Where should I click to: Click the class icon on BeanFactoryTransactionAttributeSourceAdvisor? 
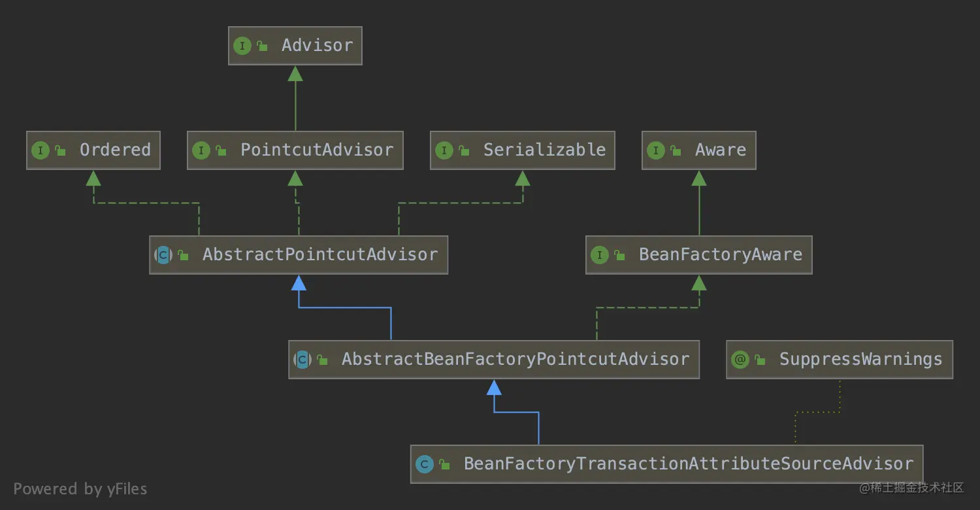point(425,464)
